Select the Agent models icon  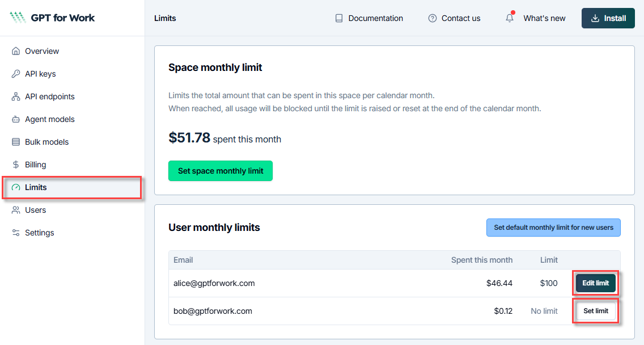(x=16, y=119)
